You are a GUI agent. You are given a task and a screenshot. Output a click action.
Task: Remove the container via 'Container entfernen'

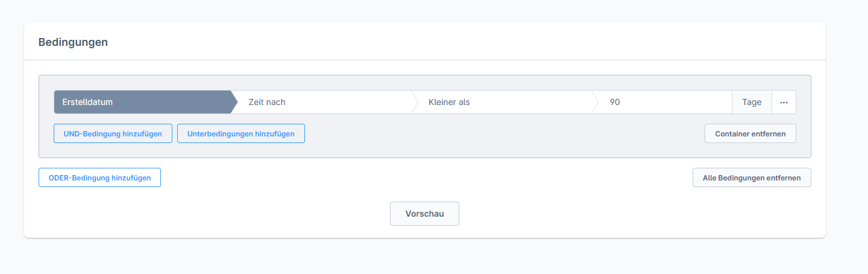[750, 133]
